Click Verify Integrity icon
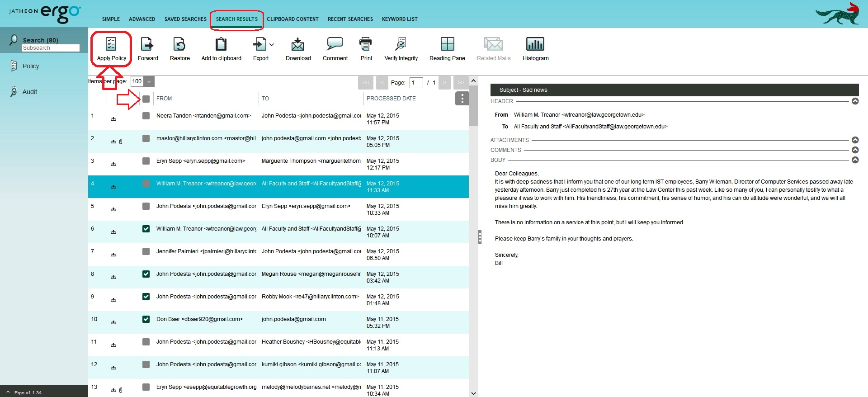868x397 pixels. point(401,44)
